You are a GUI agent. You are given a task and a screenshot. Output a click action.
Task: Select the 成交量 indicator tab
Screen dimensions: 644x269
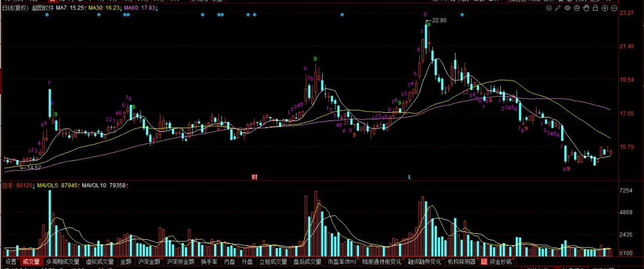pyautogui.click(x=31, y=261)
